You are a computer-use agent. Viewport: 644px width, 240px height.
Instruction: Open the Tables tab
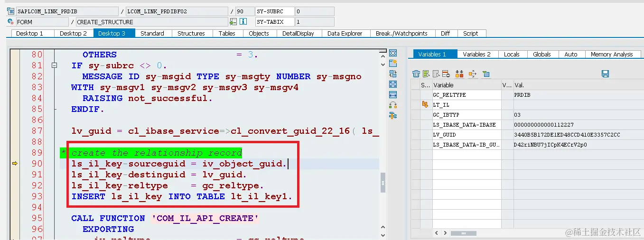pyautogui.click(x=227, y=33)
